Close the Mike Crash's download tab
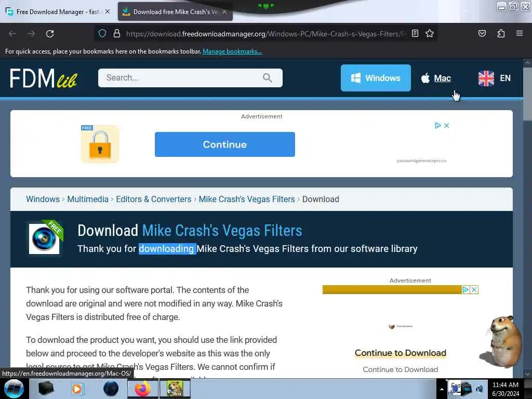 click(x=224, y=11)
